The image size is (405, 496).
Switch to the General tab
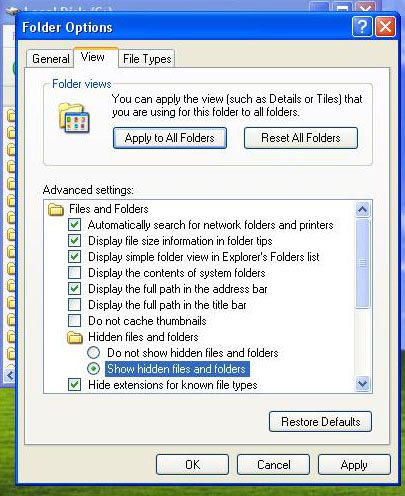click(50, 59)
